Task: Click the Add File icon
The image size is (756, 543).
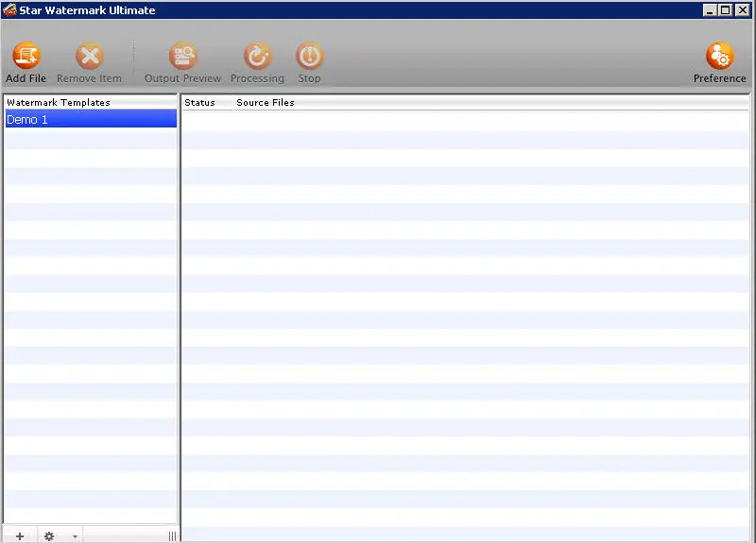Action: (x=26, y=56)
